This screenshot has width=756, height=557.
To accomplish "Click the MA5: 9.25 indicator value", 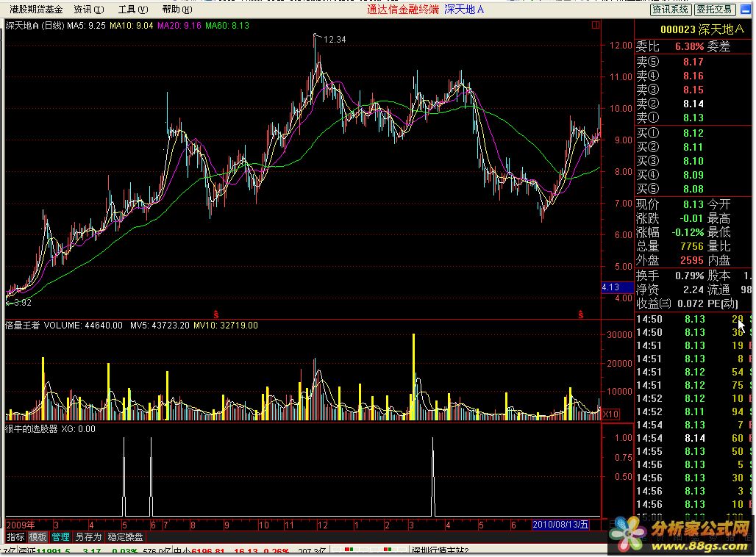I will (86, 26).
